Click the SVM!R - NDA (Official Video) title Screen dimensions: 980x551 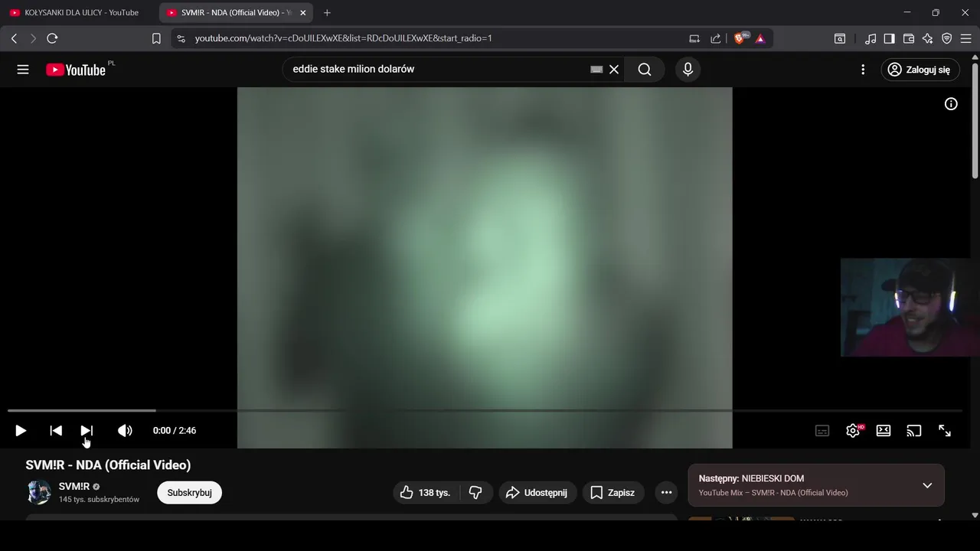point(108,465)
